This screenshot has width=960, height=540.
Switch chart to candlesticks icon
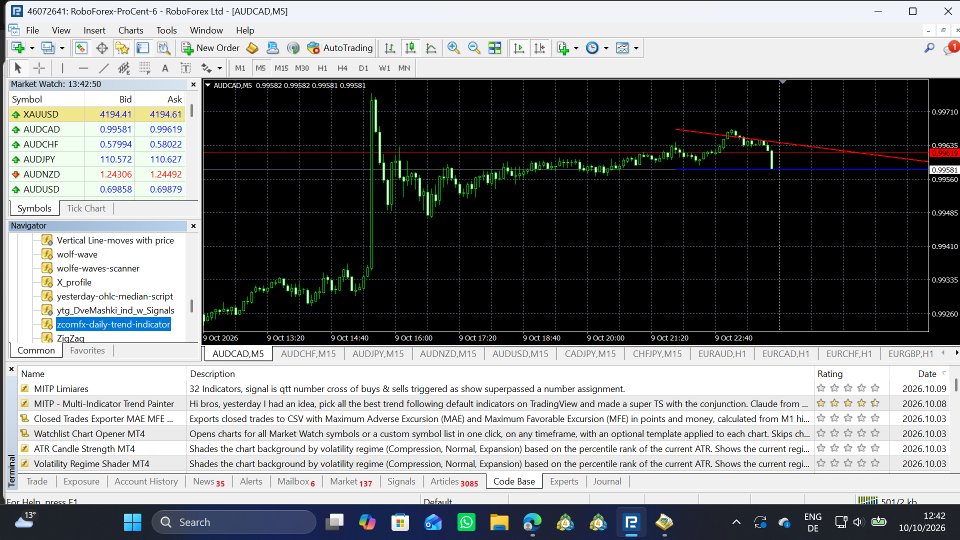(x=410, y=48)
